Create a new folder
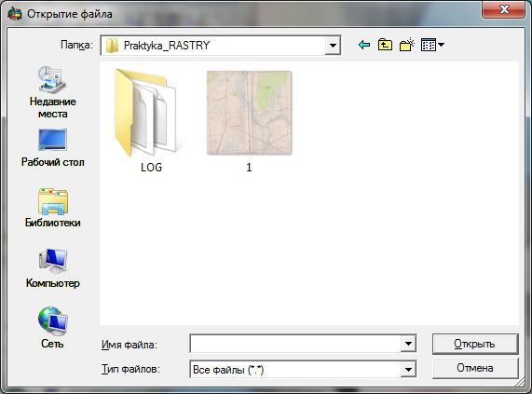532x394 pixels. click(407, 45)
